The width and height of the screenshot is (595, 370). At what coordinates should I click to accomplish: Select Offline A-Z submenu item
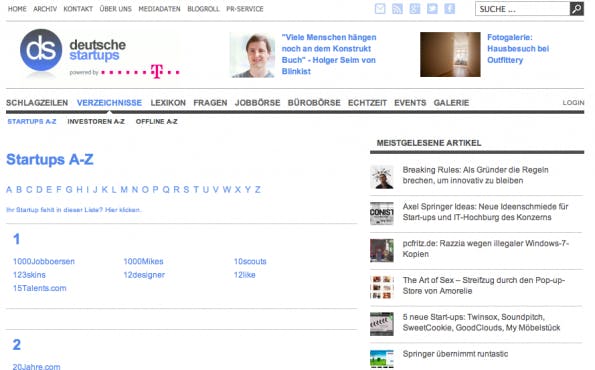157,121
